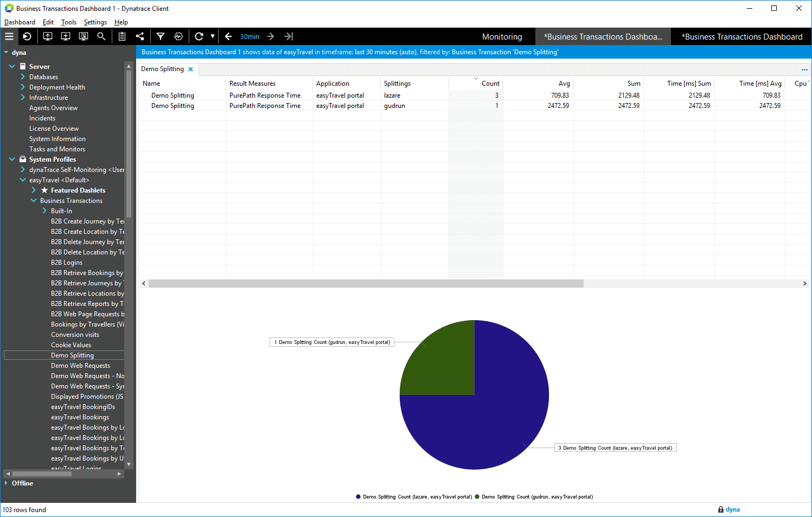This screenshot has height=517, width=812.
Task: Open the filter funnel icon
Action: click(161, 36)
